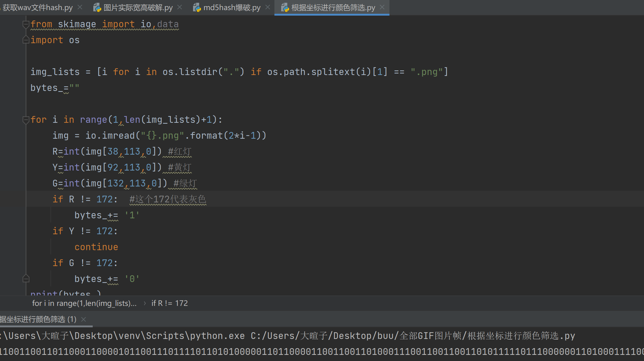Viewport: 644px width, 361px height.
Task: Click breadcrumb 'for i in range(1,len(img_lists)...'
Action: pos(84,303)
